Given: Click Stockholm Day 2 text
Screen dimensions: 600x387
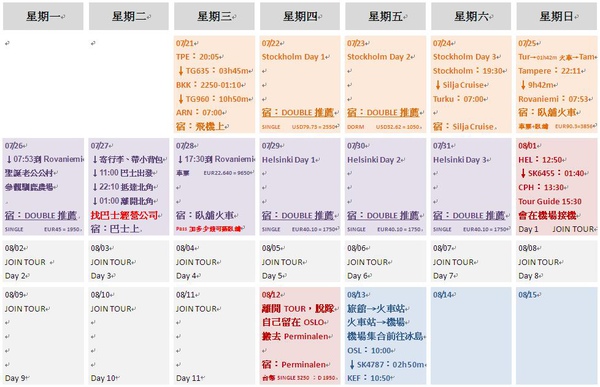Looking at the screenshot, I should tap(379, 57).
